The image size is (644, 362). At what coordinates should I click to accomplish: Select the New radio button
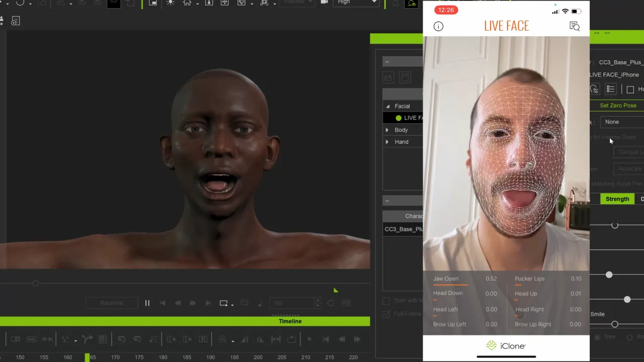coord(597,337)
